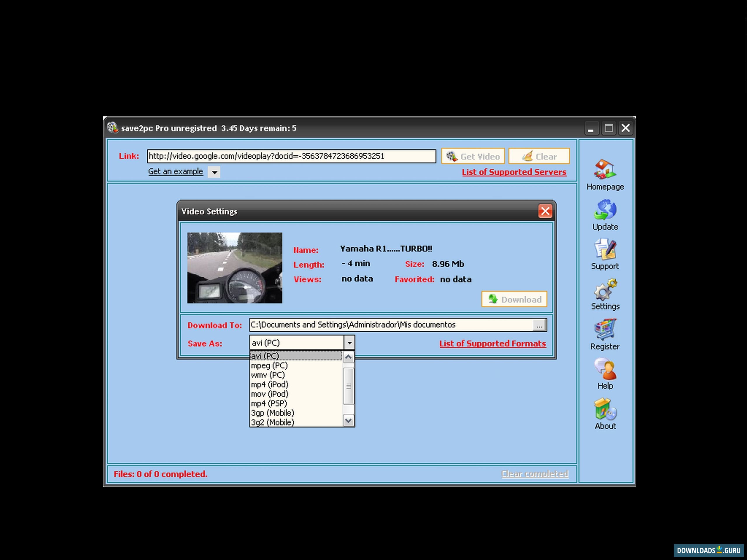Select mp4 (iPod) from format list
The image size is (747, 560).
270,384
